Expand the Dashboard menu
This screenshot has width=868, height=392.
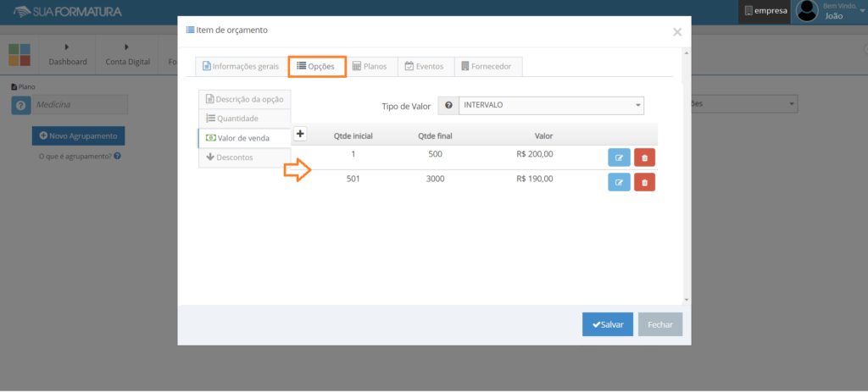click(x=68, y=54)
